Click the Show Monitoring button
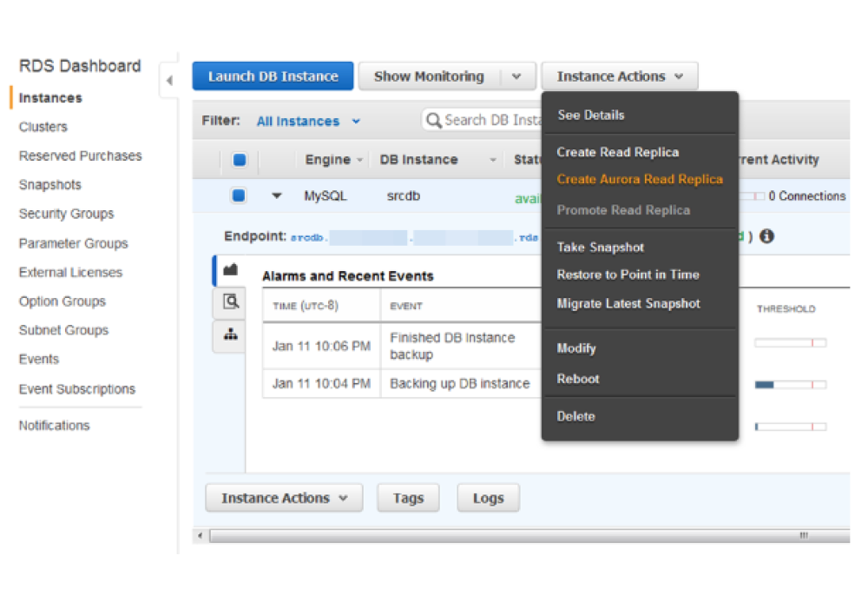This screenshot has width=868, height=602. (429, 76)
